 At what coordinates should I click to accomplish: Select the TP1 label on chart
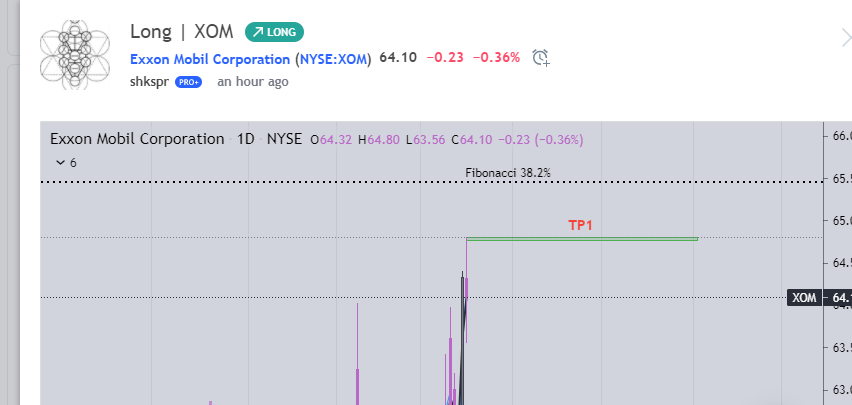[x=580, y=225]
